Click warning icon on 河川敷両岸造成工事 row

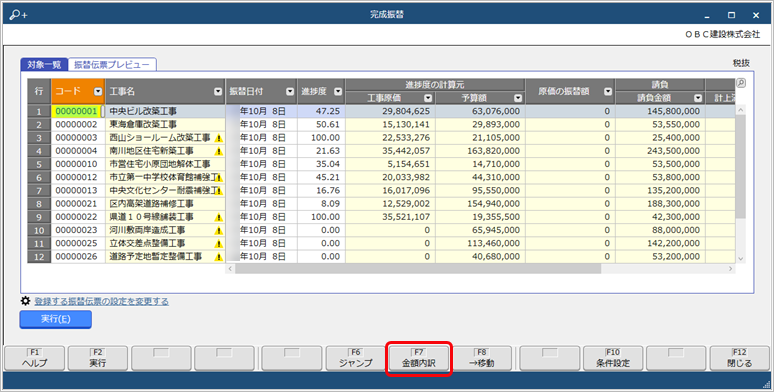[219, 230]
